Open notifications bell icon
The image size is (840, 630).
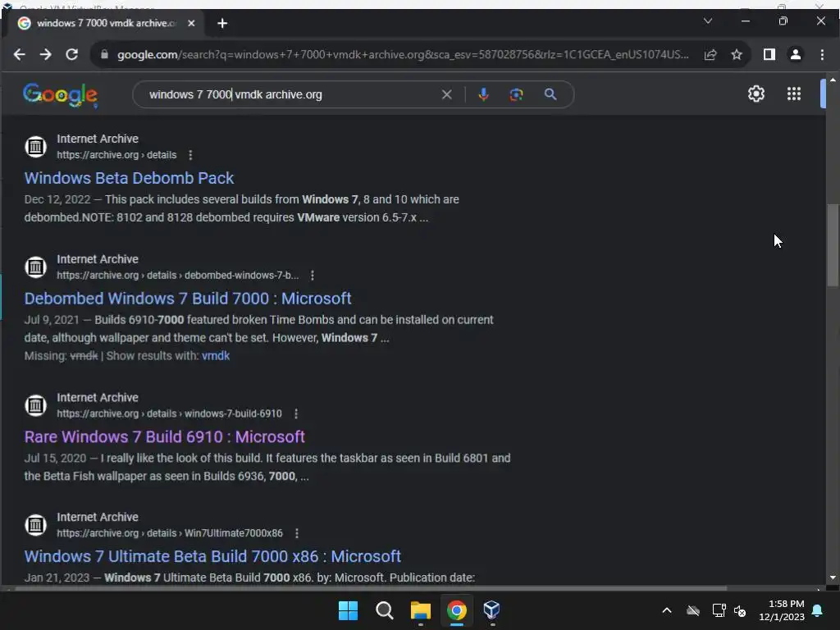[818, 610]
